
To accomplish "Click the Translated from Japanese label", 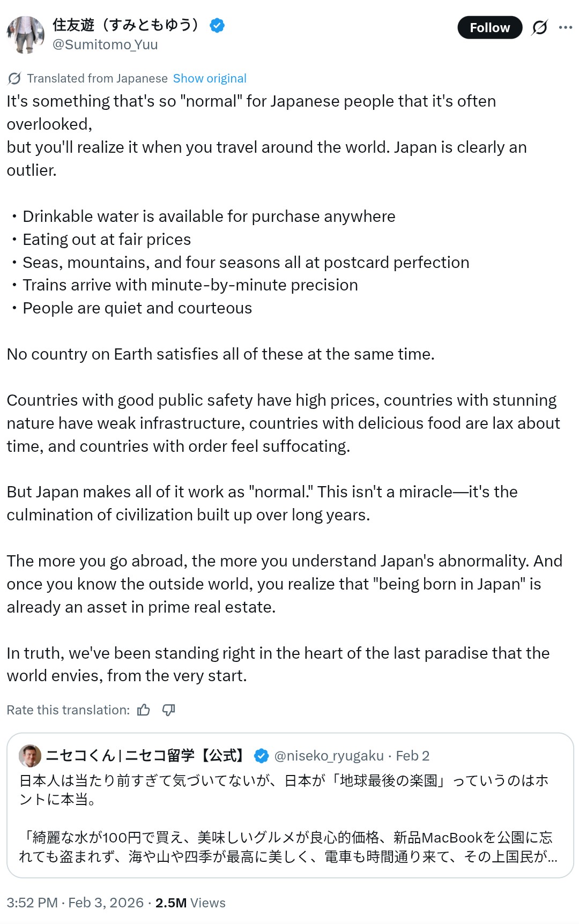I will click(x=97, y=78).
